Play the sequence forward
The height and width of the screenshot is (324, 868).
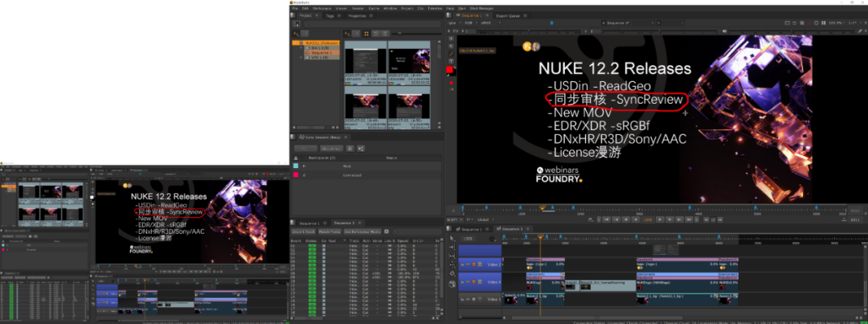coord(660,219)
